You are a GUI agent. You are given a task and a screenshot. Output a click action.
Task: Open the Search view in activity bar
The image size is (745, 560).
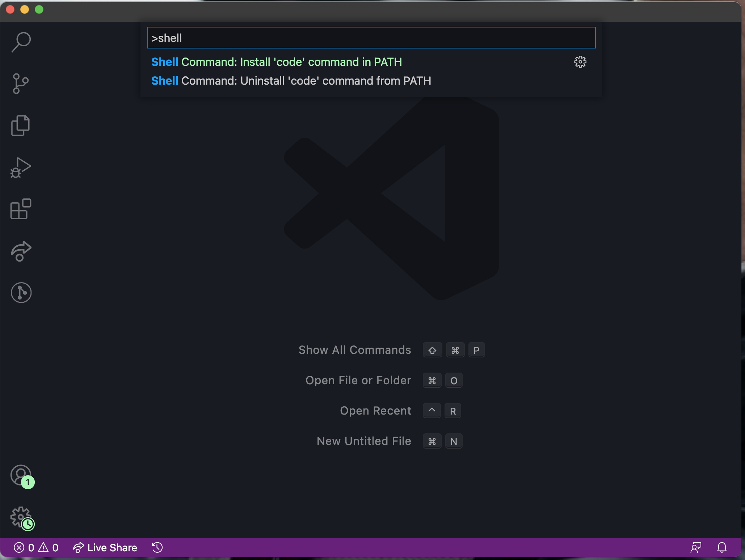pos(21,42)
